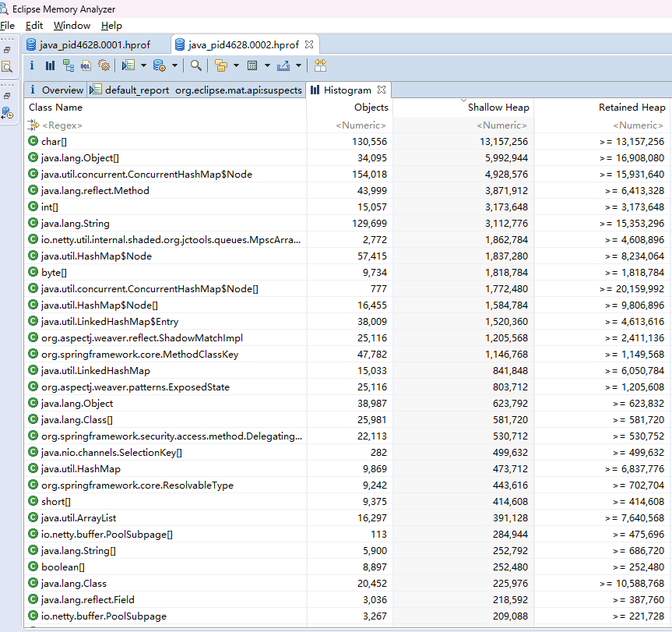
Task: Expand the Group result by dropdown arrow
Action: 236,65
